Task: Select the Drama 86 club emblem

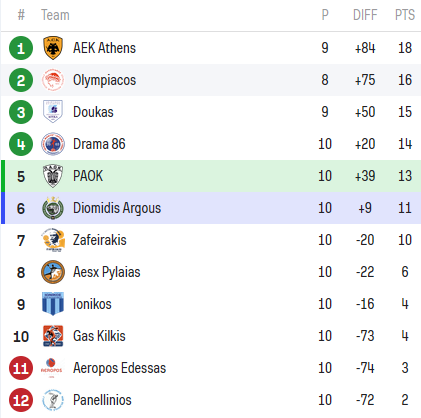Action: pos(53,144)
